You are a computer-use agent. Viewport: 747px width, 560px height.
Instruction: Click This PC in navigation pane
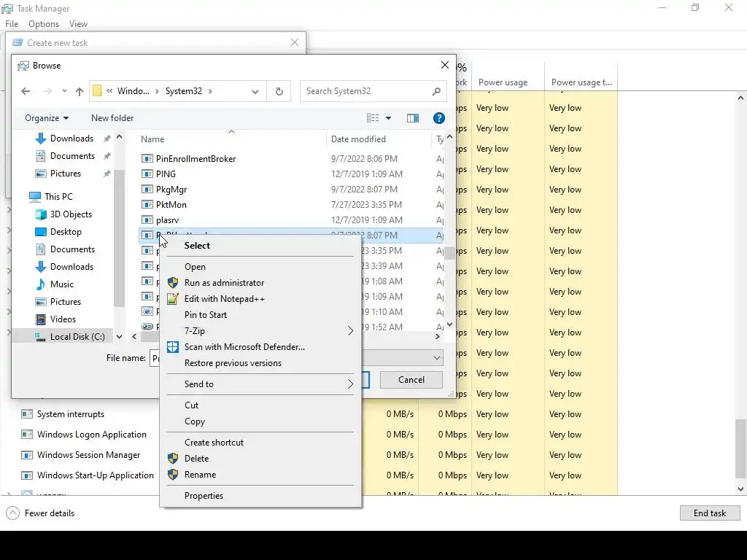pyautogui.click(x=58, y=197)
